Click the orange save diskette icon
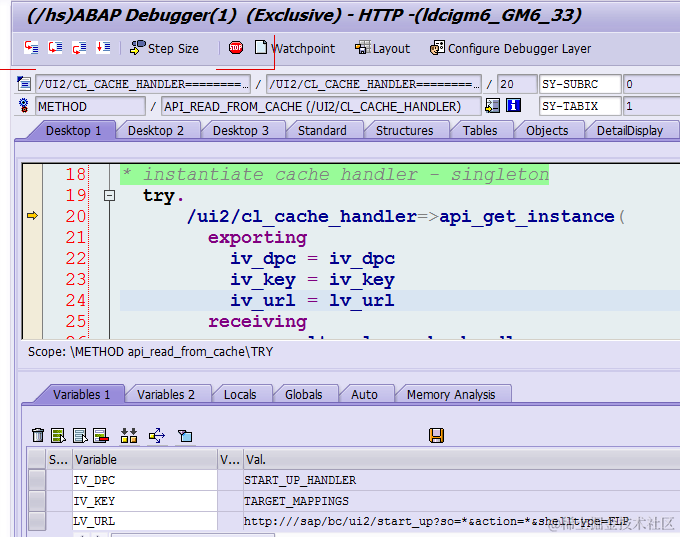Image resolution: width=680 pixels, height=537 pixels. (x=436, y=435)
